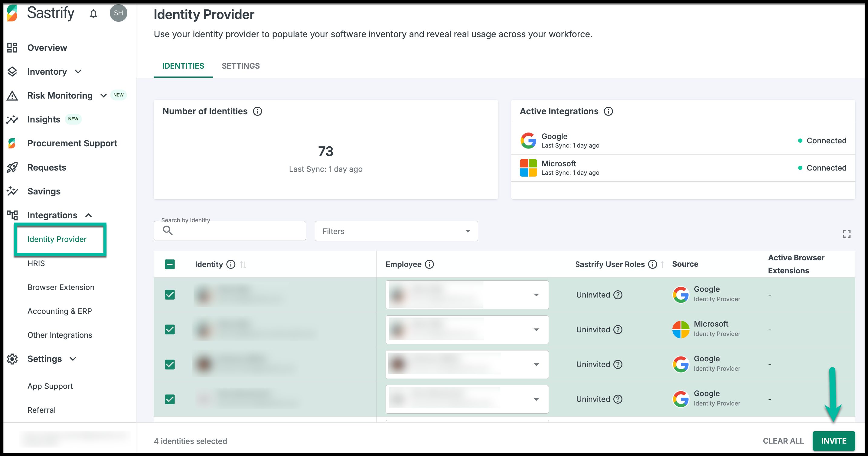Click the Number of Identities info icon

pos(257,111)
